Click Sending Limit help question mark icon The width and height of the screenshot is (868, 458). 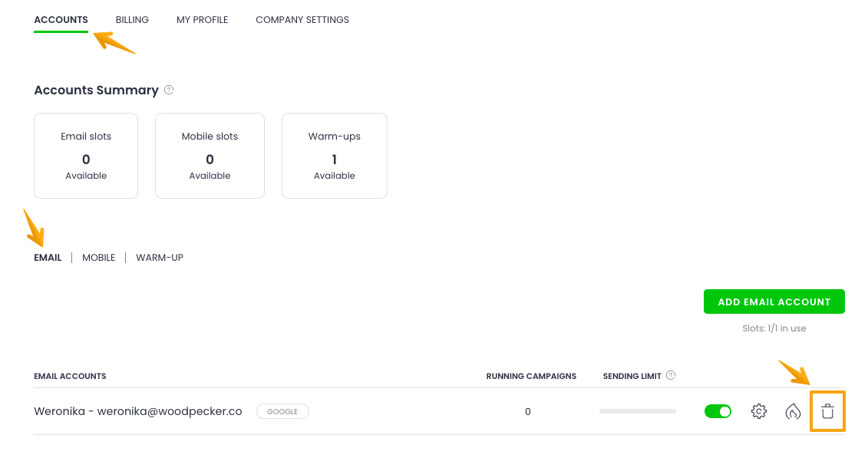coord(671,376)
